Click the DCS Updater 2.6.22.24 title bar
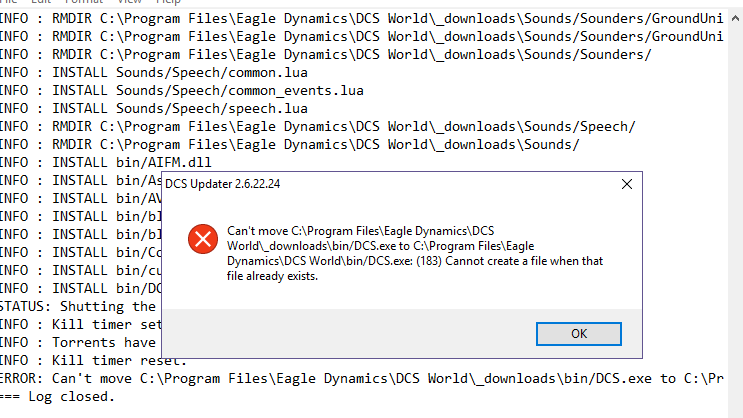 tap(389, 184)
